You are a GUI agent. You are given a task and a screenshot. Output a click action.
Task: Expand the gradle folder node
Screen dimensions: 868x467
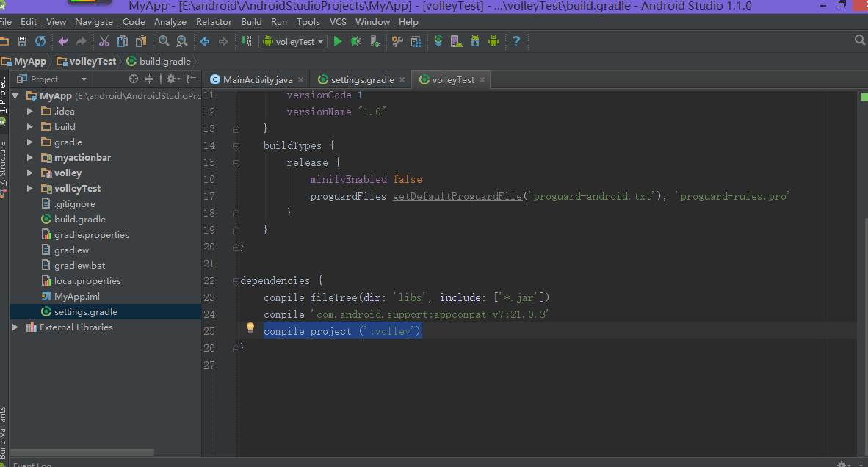pos(30,142)
